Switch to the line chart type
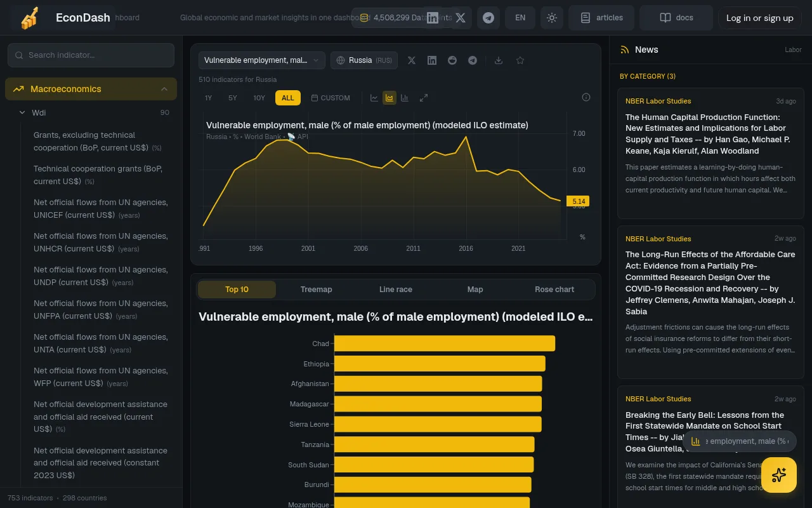Viewport: 812px width, 508px height. [374, 98]
